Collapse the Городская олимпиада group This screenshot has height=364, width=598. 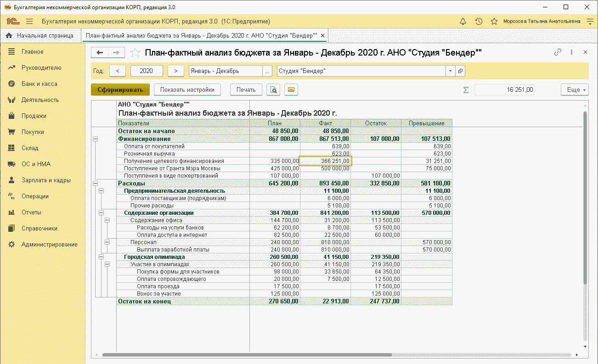[102, 257]
